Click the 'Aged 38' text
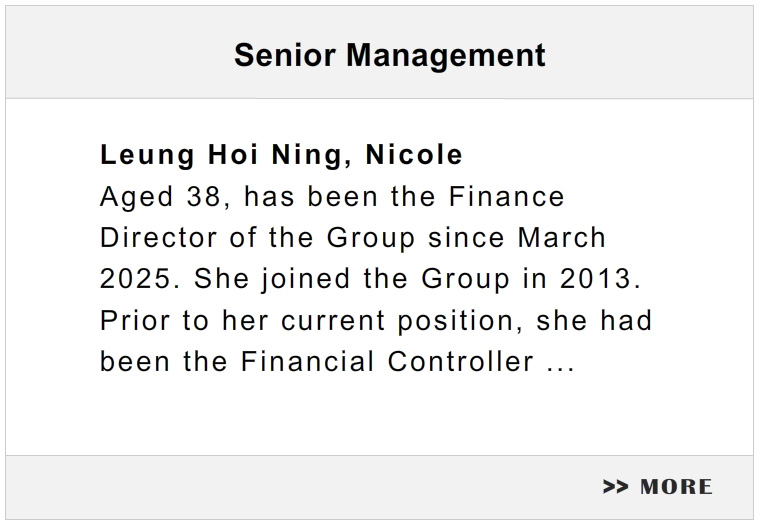 tap(161, 197)
